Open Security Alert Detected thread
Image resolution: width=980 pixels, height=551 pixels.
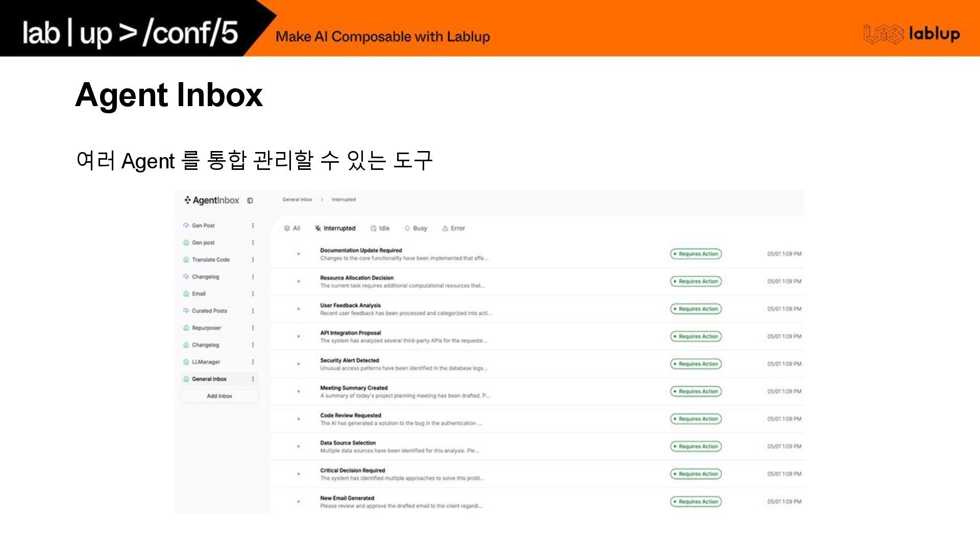350,361
